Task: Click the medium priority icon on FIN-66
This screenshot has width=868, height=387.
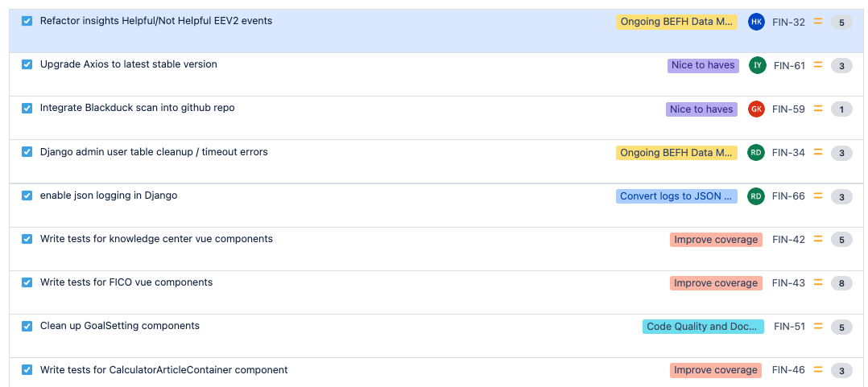Action: click(818, 196)
